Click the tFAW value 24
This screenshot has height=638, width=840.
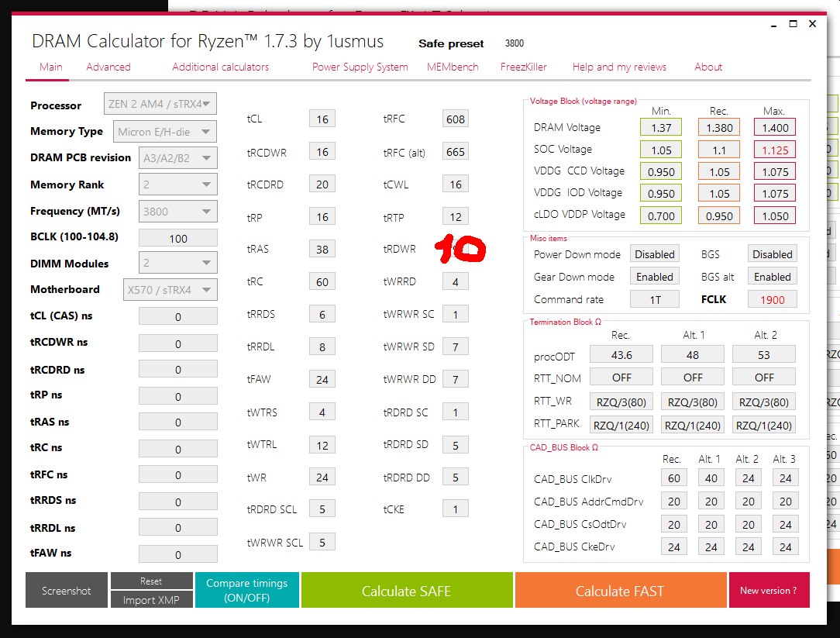(x=322, y=380)
